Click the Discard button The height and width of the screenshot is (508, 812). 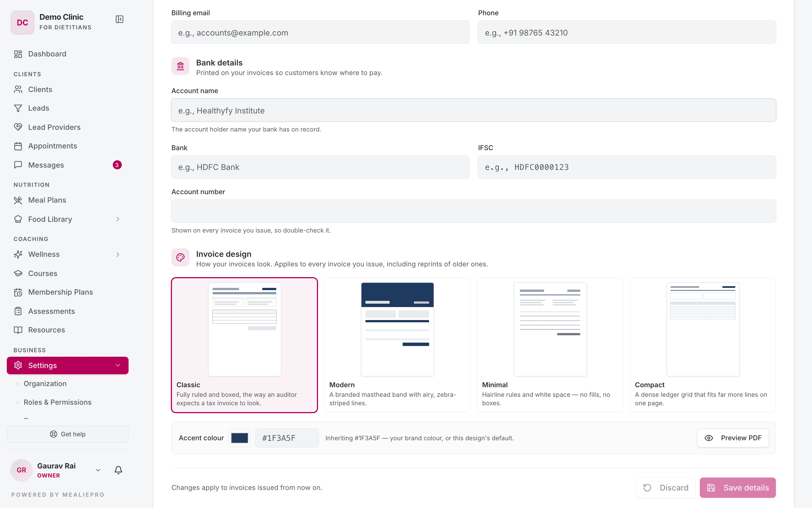pos(666,487)
